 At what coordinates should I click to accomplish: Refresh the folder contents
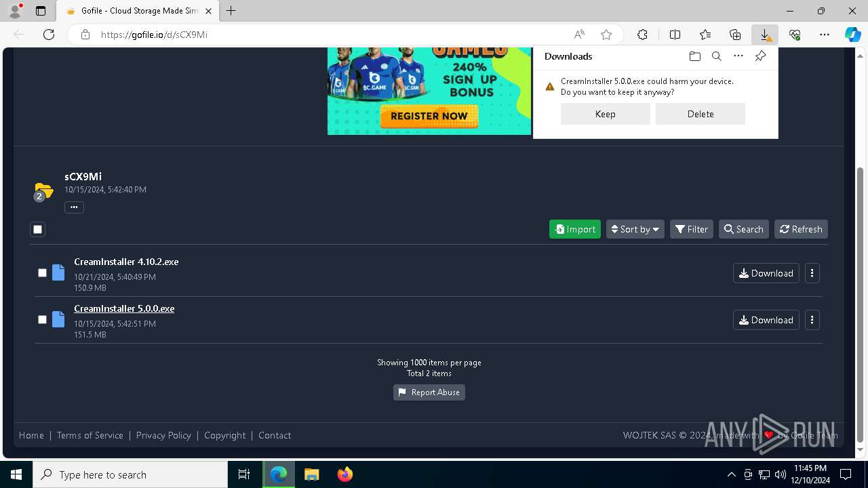point(801,229)
